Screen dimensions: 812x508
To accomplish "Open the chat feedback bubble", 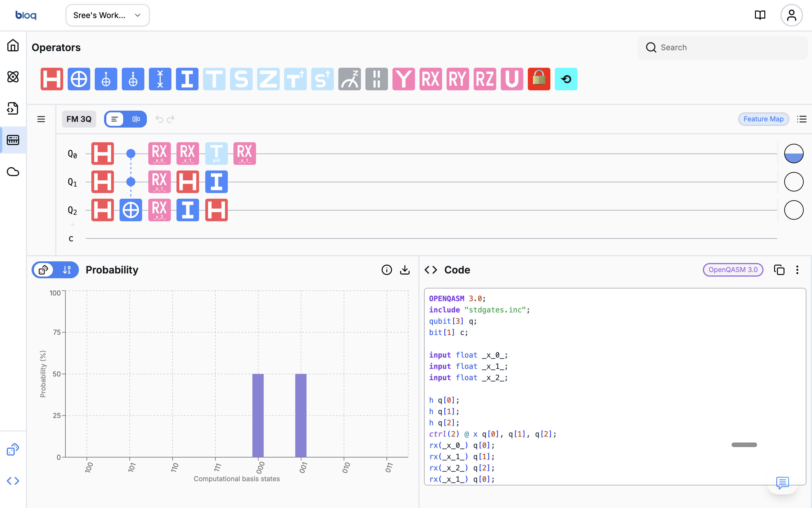I will click(x=782, y=483).
